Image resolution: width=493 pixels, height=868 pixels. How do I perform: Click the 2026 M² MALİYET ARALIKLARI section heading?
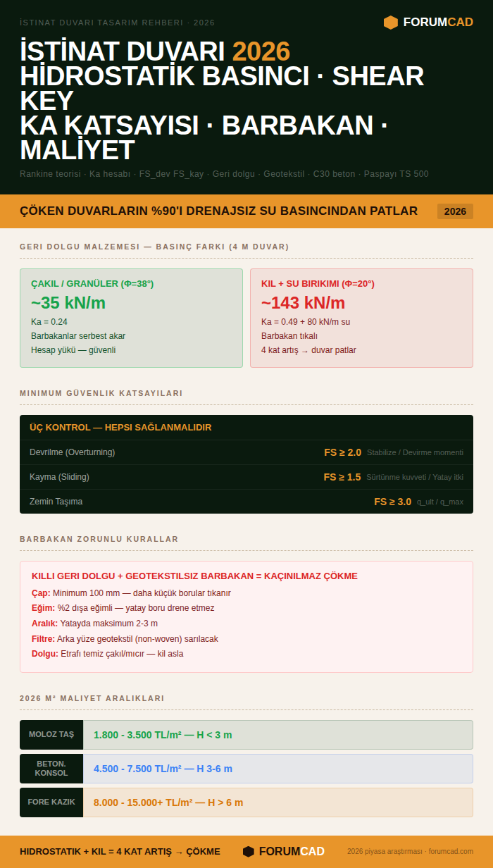coord(92,698)
